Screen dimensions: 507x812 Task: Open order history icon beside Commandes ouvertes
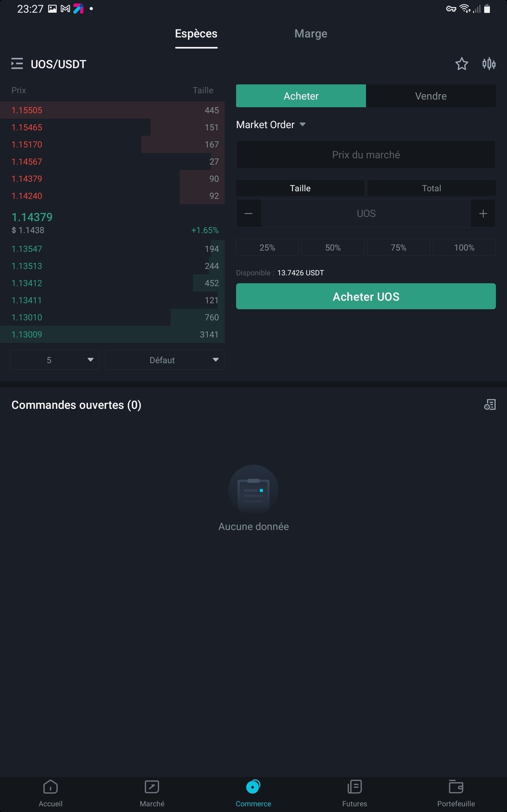click(490, 405)
